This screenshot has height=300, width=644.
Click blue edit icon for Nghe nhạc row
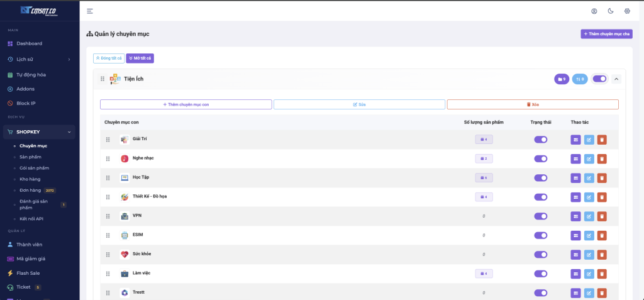pyautogui.click(x=589, y=158)
